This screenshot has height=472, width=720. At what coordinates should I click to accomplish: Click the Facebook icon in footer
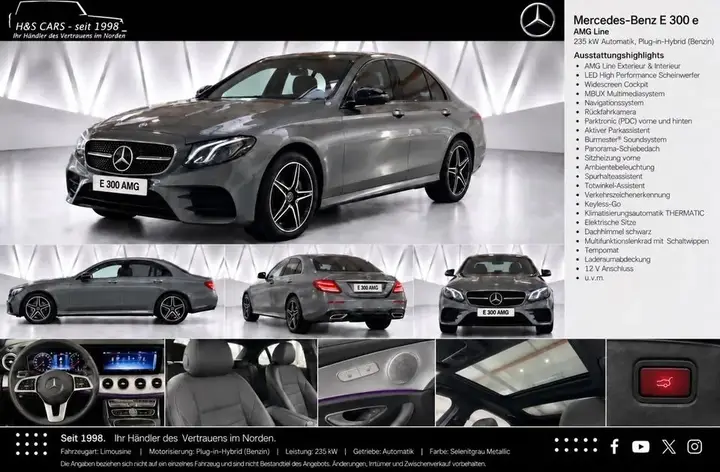614,446
